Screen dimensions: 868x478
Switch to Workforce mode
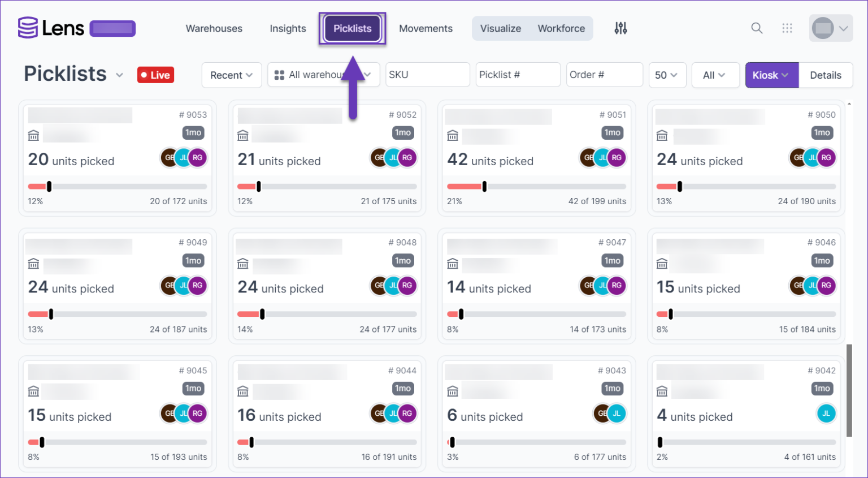click(561, 28)
